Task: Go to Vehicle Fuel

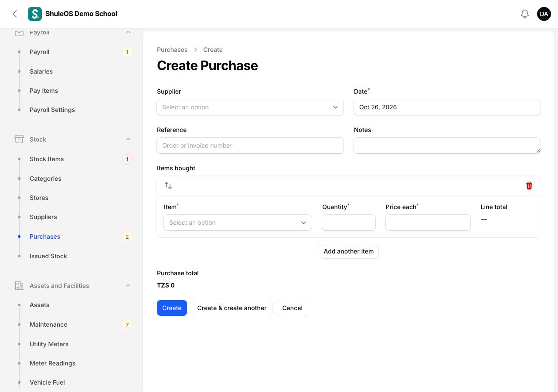Action: pyautogui.click(x=47, y=382)
